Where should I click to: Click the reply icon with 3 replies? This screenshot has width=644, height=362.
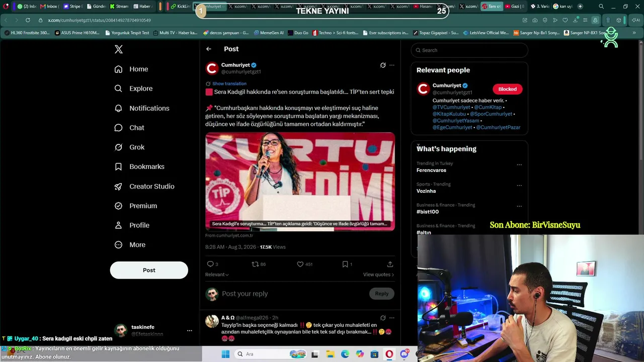pos(210,264)
